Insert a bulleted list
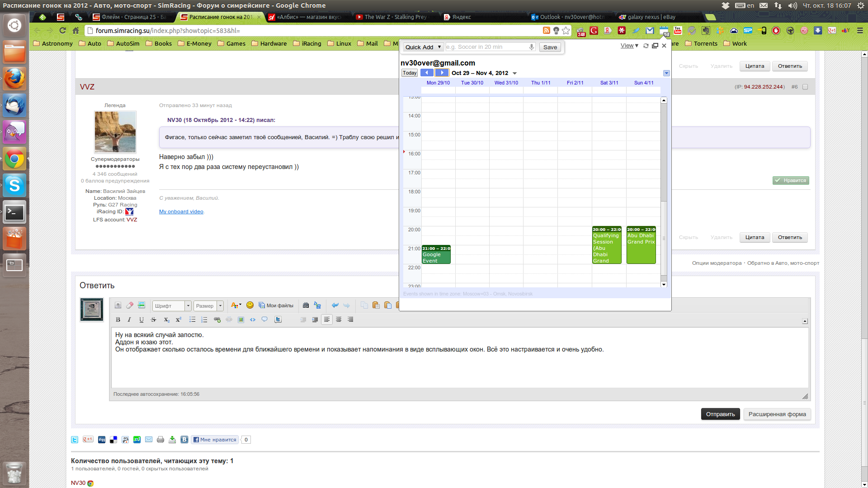 (192, 320)
